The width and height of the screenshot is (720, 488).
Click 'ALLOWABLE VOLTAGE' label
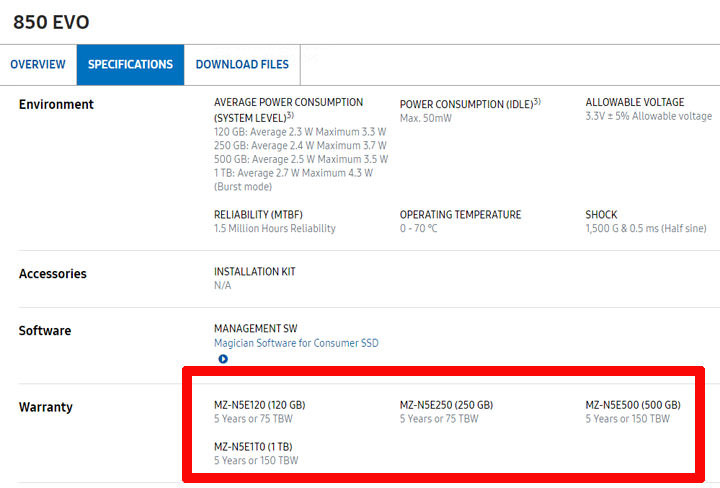(635, 102)
